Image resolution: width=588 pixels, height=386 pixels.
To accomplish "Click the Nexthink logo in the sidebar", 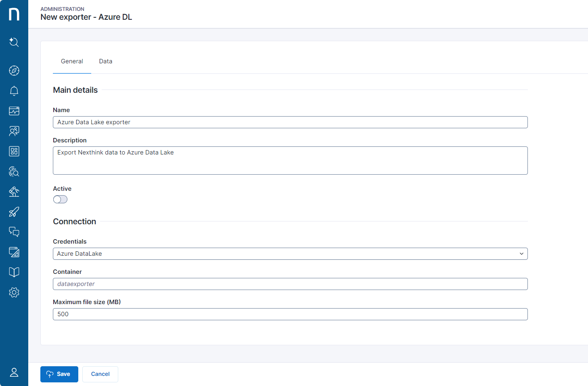I will coord(14,14).
